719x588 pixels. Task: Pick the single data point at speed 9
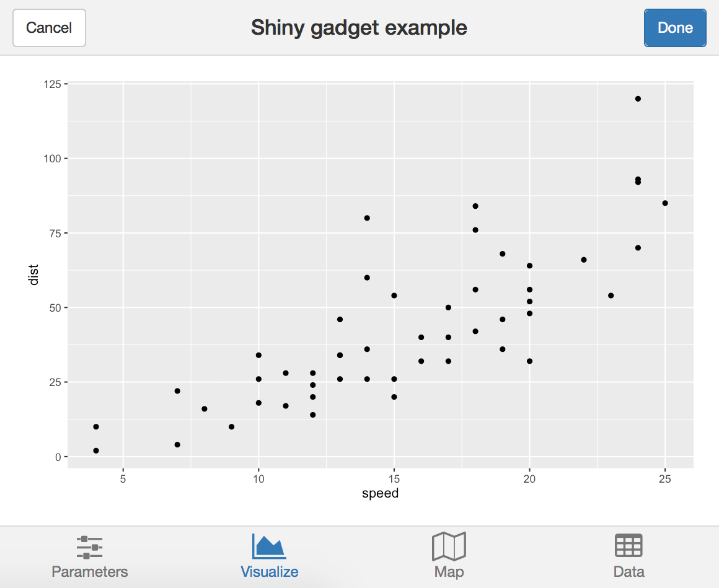(231, 427)
